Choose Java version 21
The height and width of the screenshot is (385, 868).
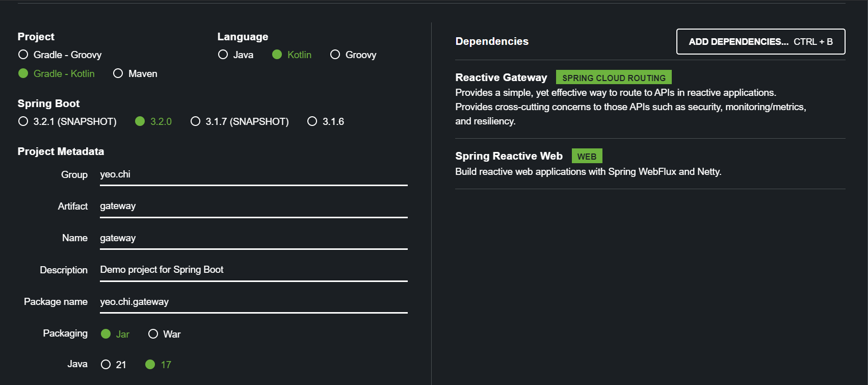point(113,365)
